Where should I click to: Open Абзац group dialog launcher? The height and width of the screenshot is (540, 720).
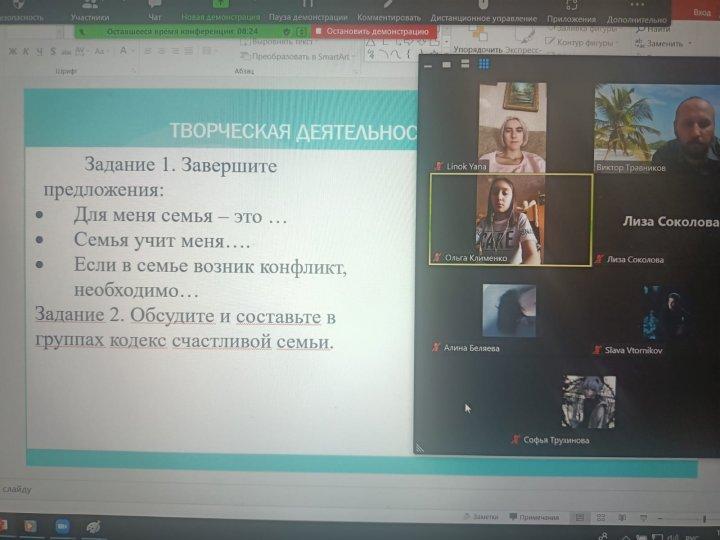(356, 72)
